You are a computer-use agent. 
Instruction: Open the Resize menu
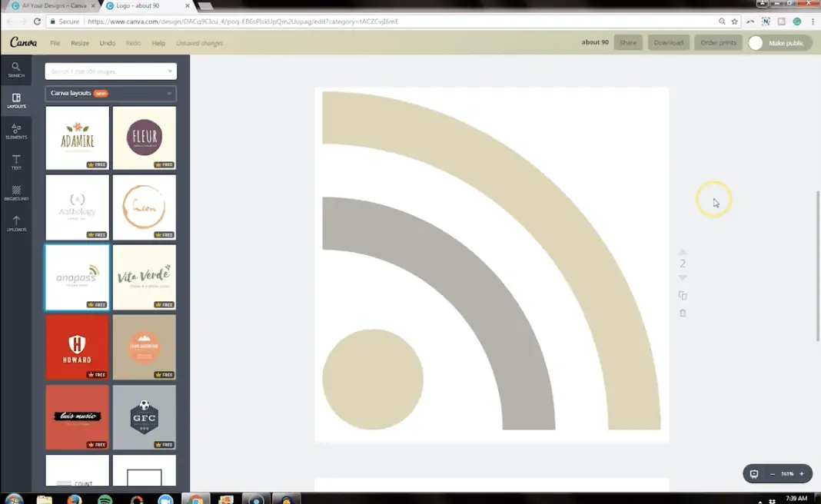(80, 43)
